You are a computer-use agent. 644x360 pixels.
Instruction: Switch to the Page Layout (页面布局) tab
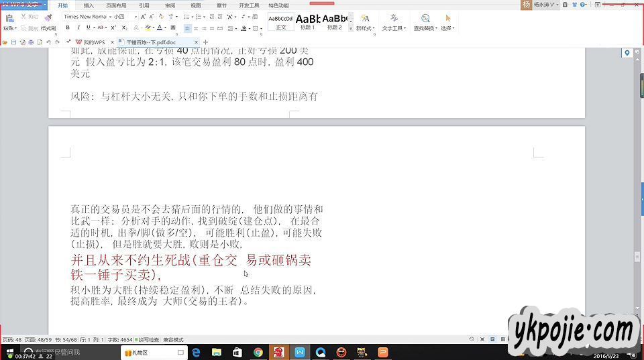(116, 5)
